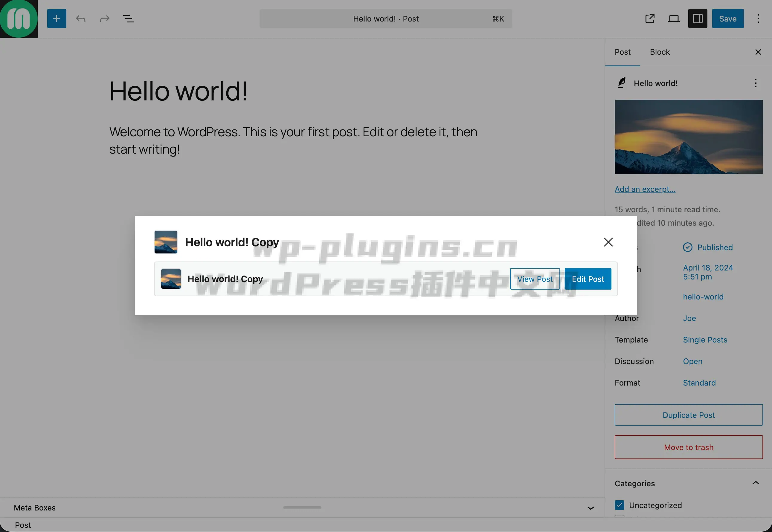
Task: Click Edit Post in the dialog
Action: 588,279
